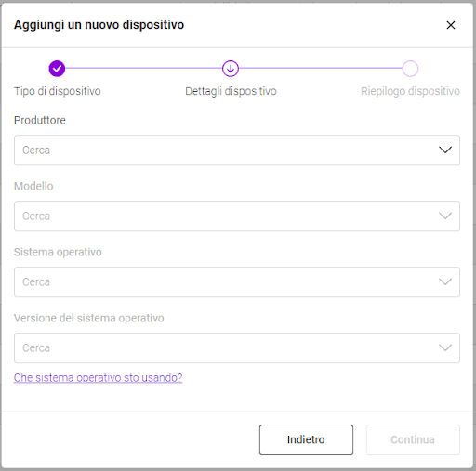Focus the Produttore search field

[237, 150]
